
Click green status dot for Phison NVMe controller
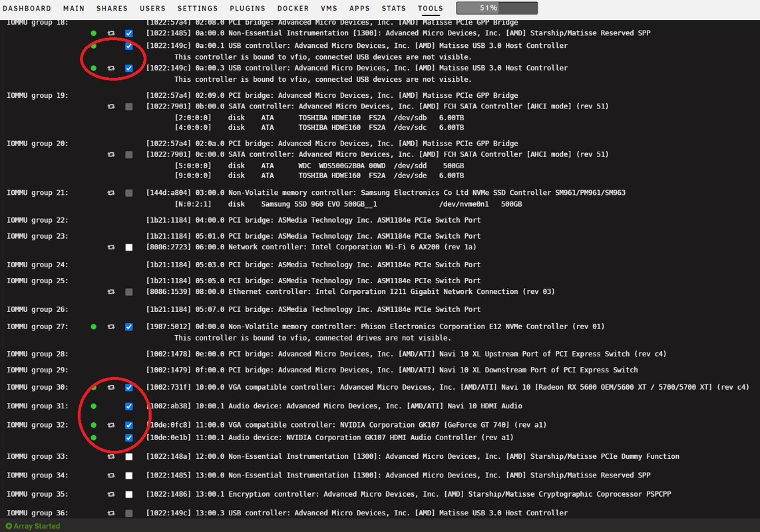point(94,327)
